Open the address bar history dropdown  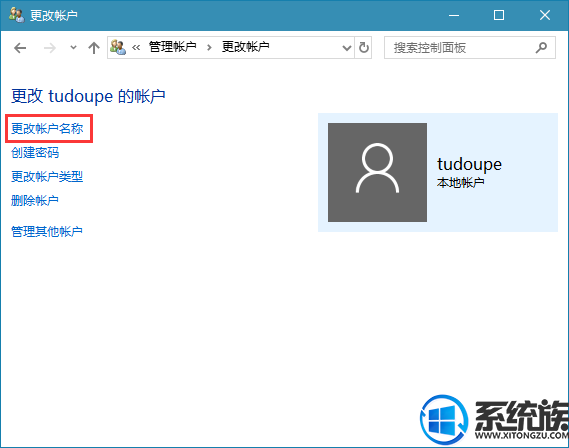click(347, 48)
